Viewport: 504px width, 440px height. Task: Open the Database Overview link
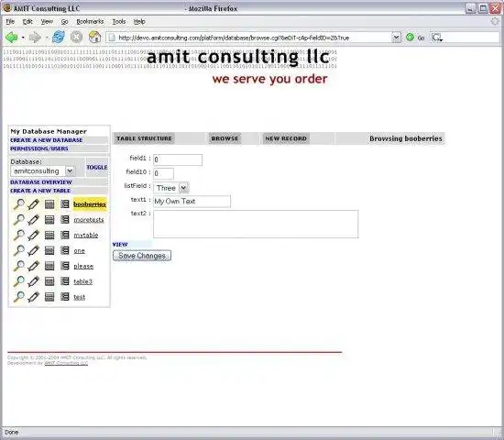point(41,182)
